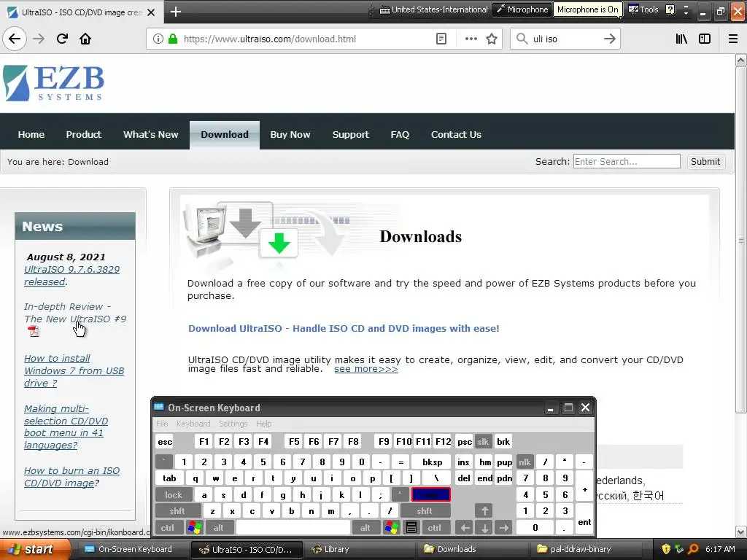Click the left arrow key on keyboard
This screenshot has height=560, width=747.
(x=465, y=528)
